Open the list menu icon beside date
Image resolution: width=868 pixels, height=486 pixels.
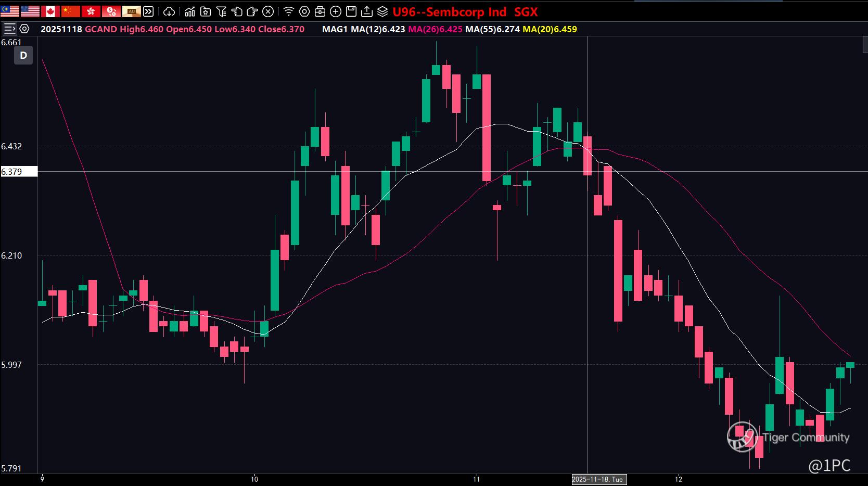[10, 29]
